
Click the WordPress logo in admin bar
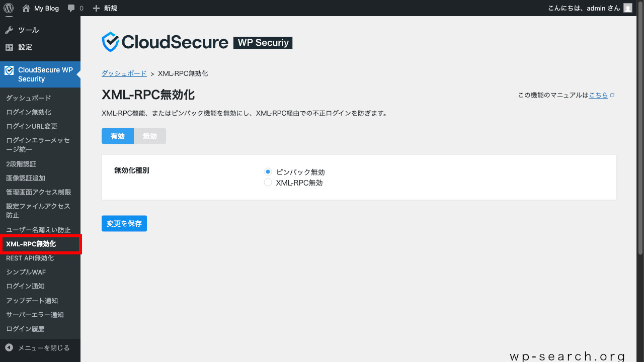[x=9, y=8]
